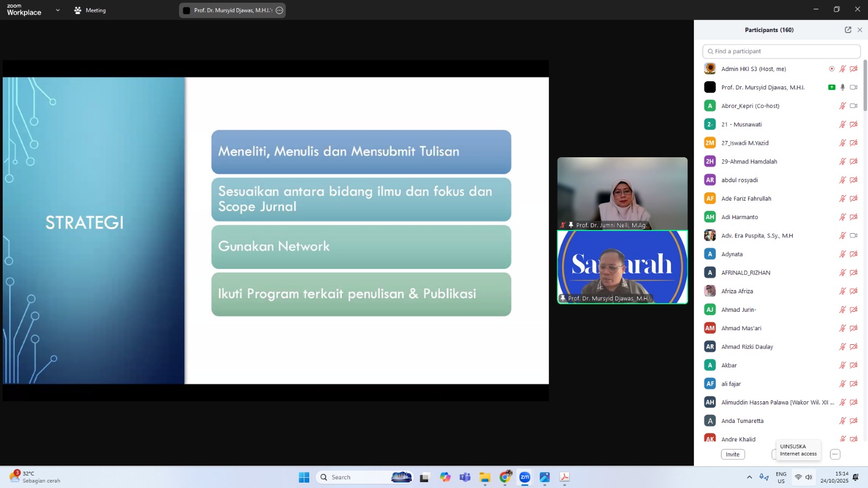Viewport: 868px width, 488px height.
Task: Close the Participants panel
Action: pos(860,30)
